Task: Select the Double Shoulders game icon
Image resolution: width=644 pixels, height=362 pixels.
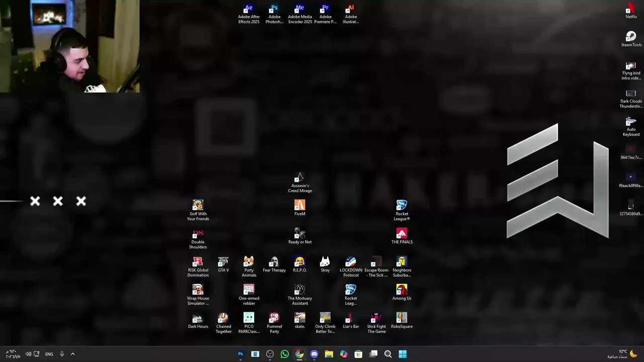Action: coord(198,239)
